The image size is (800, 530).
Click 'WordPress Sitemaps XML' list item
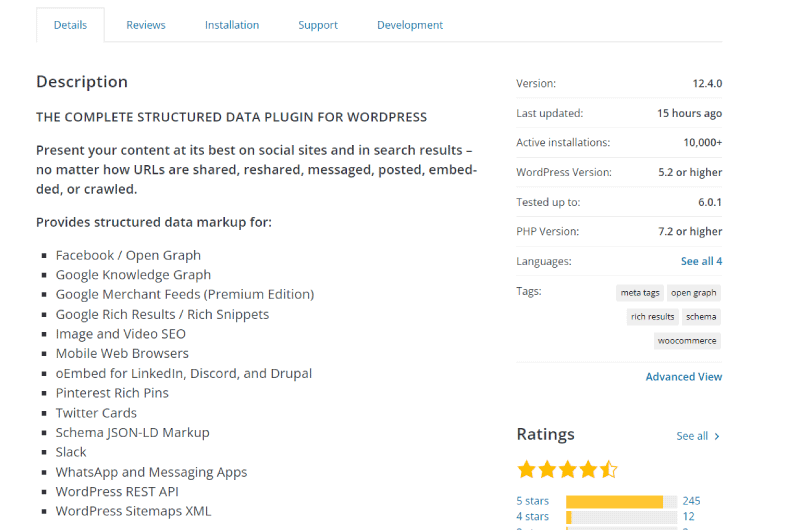pyautogui.click(x=133, y=511)
